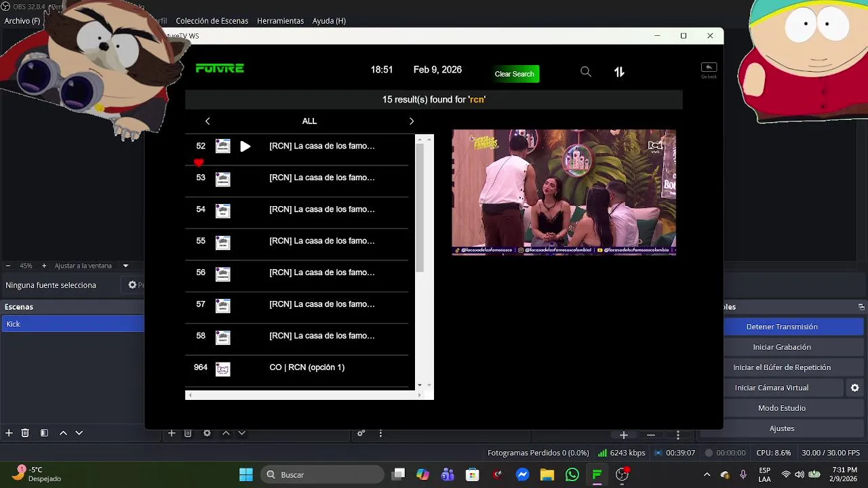Screen dimensions: 868x488
Task: Open the audio mixer three-dot menu
Action: click(380, 433)
